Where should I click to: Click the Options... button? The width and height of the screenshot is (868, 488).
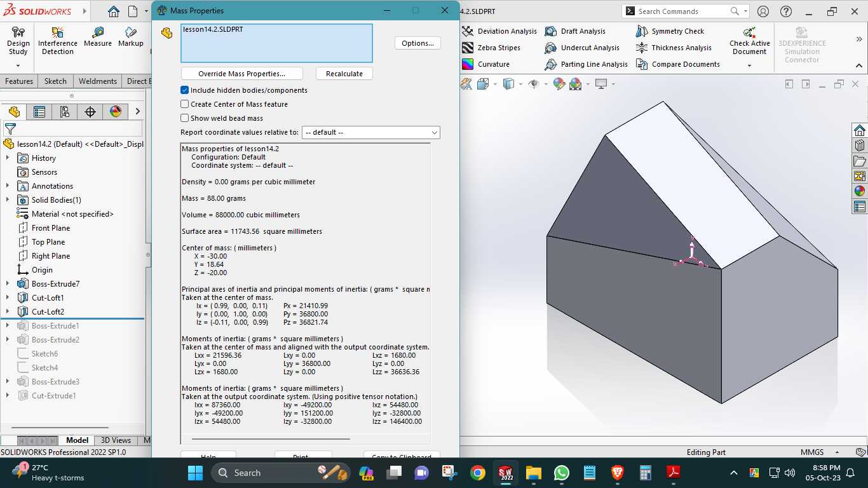[x=417, y=43]
